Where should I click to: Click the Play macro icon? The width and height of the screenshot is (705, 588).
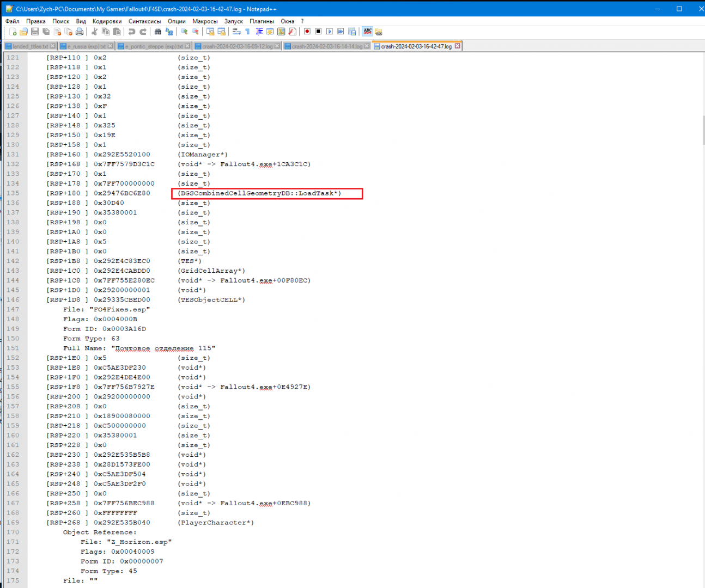[330, 32]
